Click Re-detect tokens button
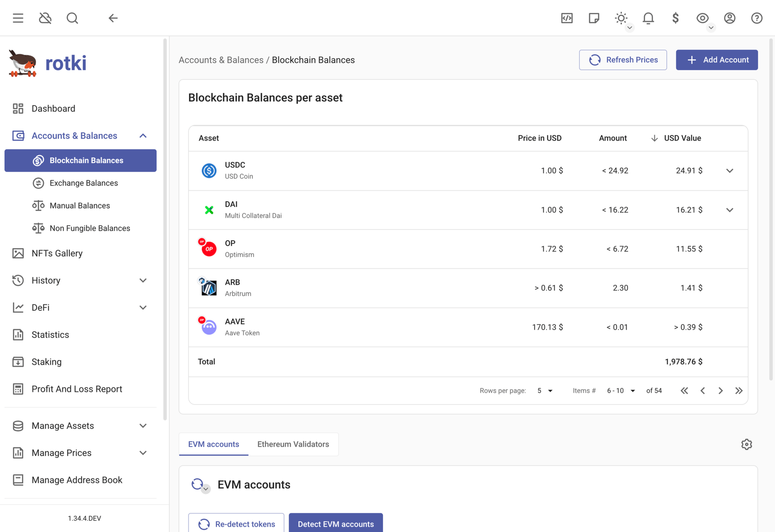The width and height of the screenshot is (775, 532). coord(236,523)
